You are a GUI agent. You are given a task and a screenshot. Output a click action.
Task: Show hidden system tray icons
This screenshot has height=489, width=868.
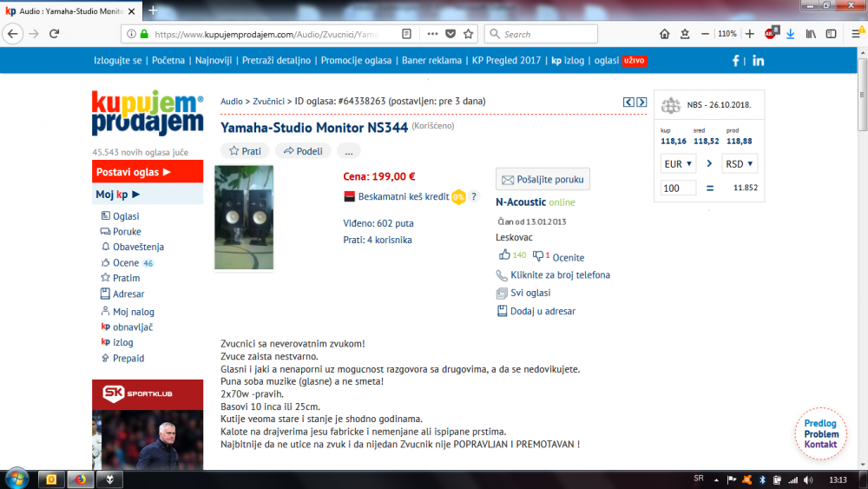pyautogui.click(x=716, y=480)
